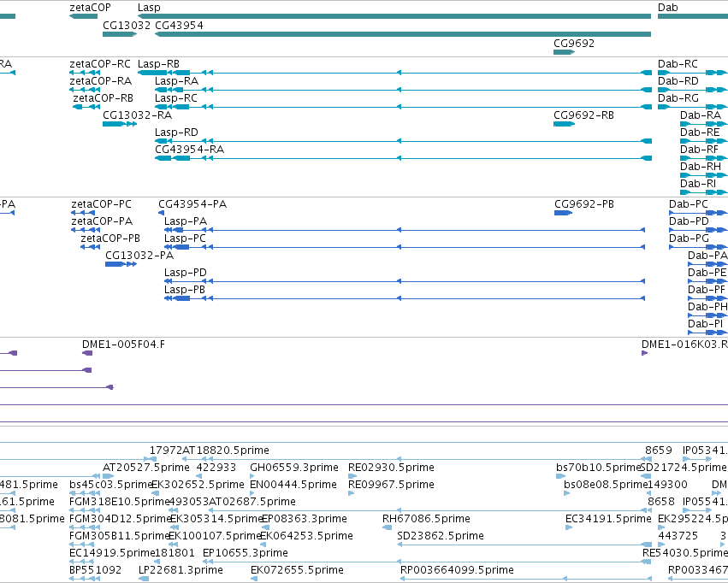This screenshot has height=583, width=728.
Task: Select transcript CG43954-RA
Action: click(189, 150)
